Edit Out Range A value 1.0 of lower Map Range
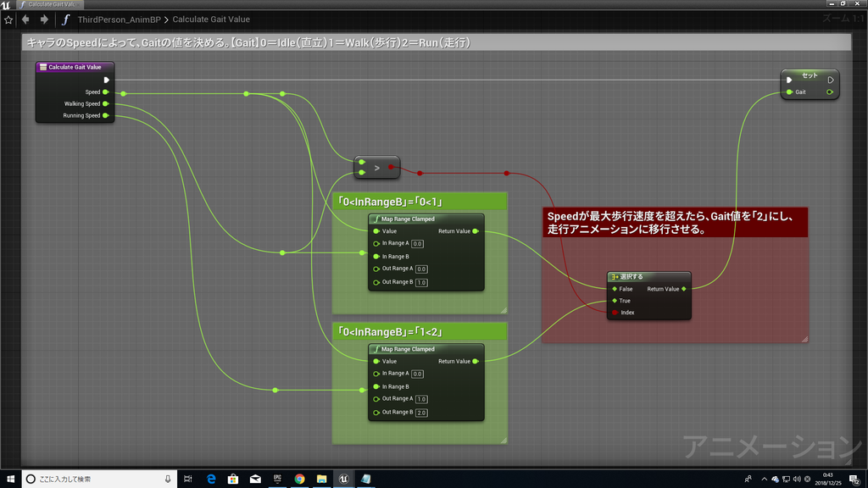This screenshot has height=488, width=868. pyautogui.click(x=421, y=399)
